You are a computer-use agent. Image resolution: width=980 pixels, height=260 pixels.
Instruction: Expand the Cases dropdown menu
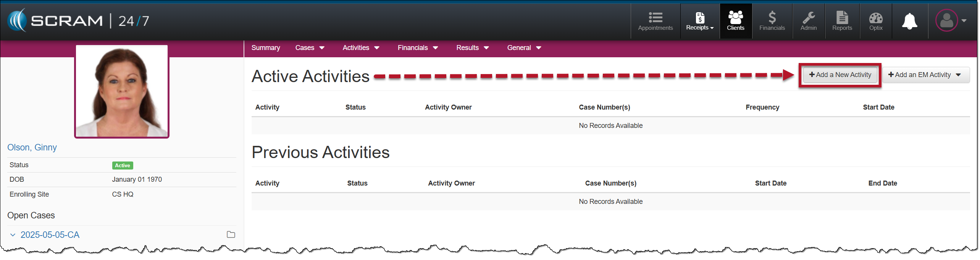click(x=310, y=48)
